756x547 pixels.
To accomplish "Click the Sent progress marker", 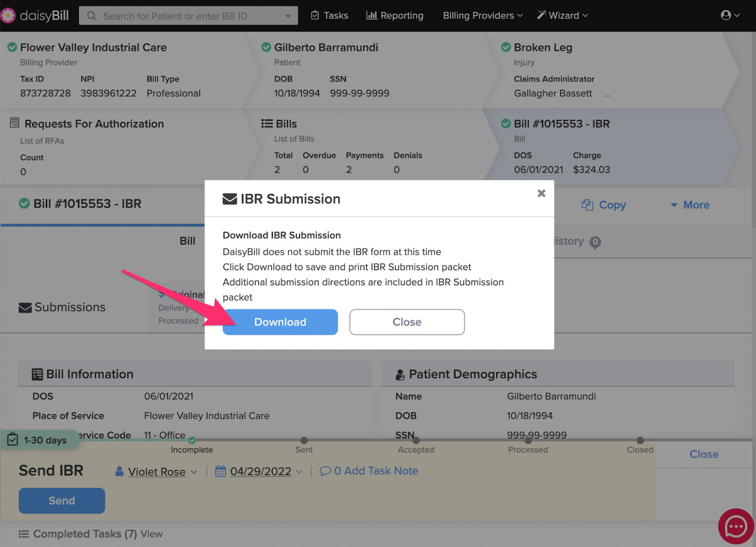I will [x=304, y=440].
